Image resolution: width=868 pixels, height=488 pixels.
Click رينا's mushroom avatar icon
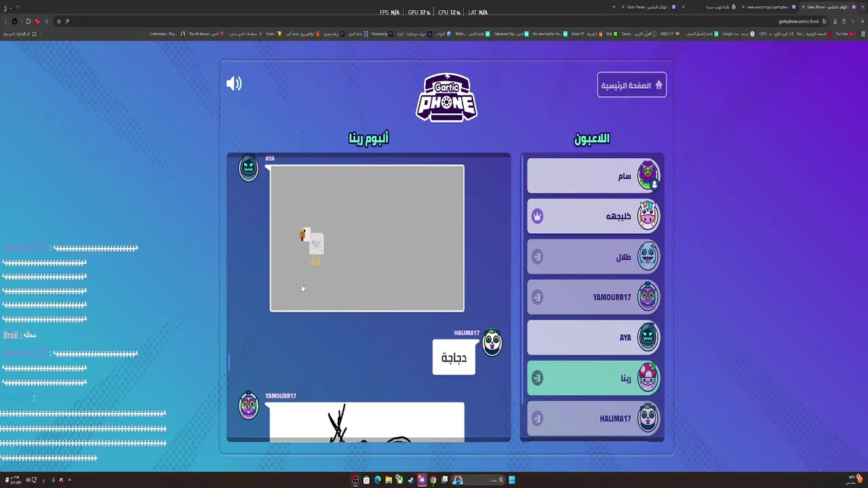[x=648, y=377]
